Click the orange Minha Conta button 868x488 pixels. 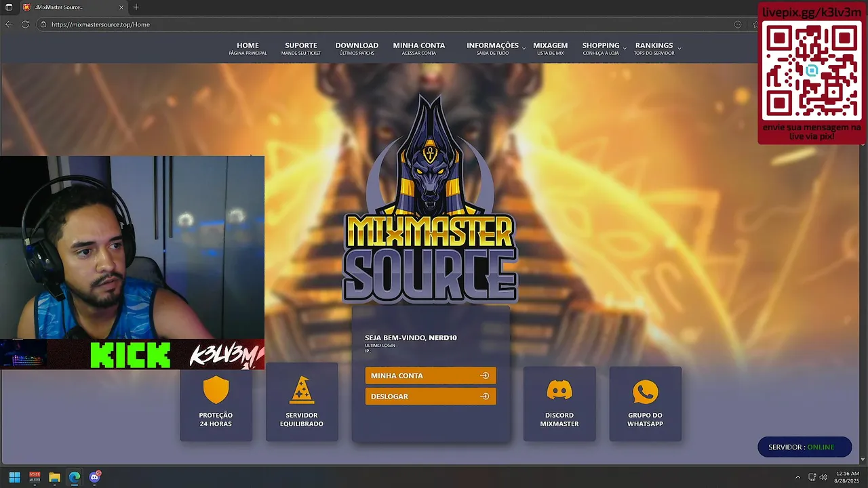[431, 375]
